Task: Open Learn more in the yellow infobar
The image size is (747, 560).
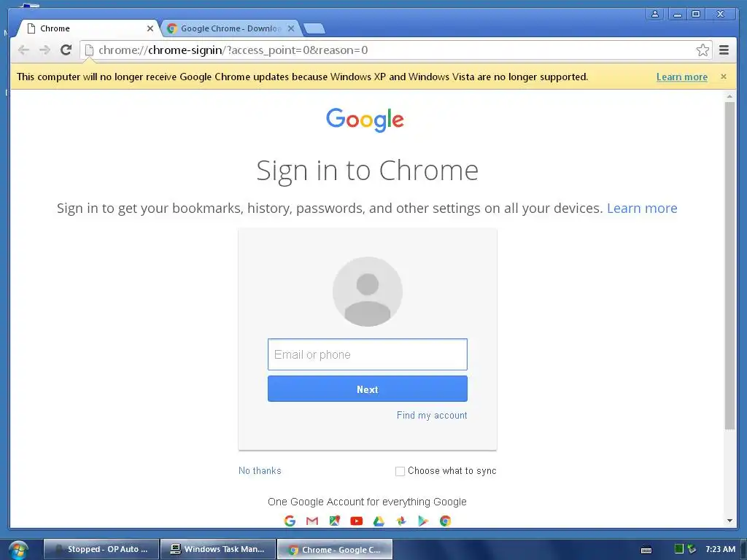Action: (682, 77)
